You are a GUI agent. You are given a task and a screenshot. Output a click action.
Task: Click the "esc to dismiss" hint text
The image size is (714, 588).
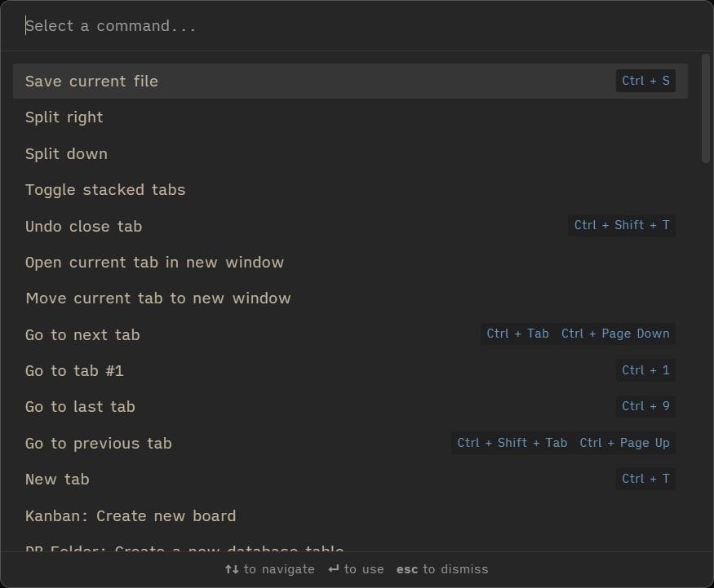pyautogui.click(x=442, y=569)
